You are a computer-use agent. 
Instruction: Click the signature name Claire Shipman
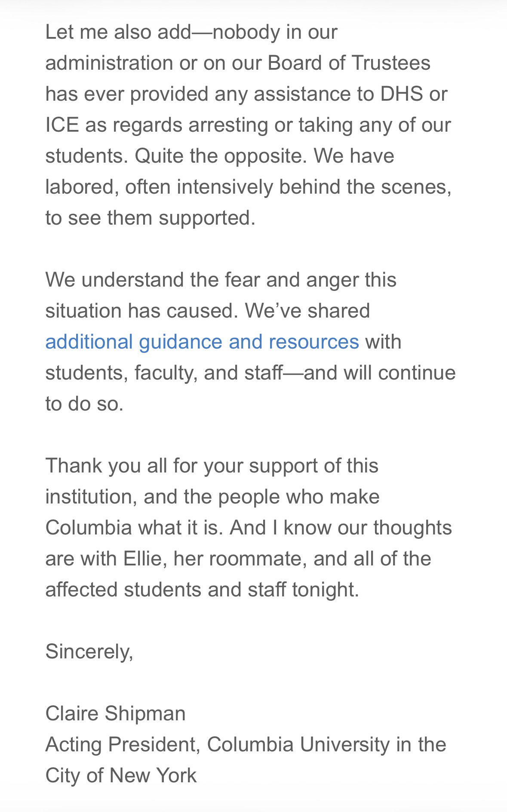[115, 713]
